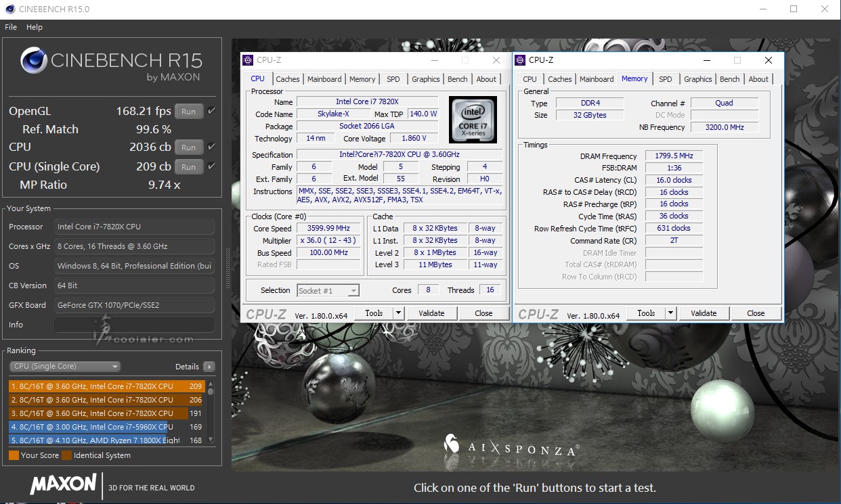Click the Your Score orange legend square
841x504 pixels.
click(14, 455)
